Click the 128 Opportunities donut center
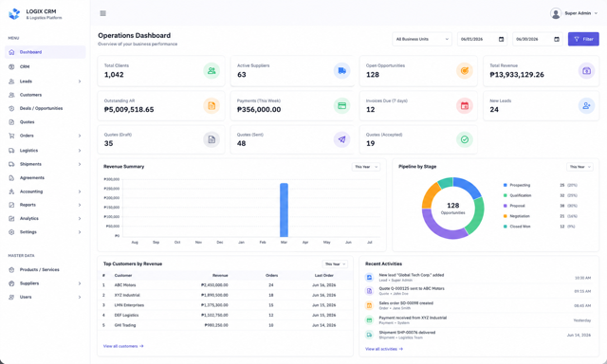 point(453,209)
